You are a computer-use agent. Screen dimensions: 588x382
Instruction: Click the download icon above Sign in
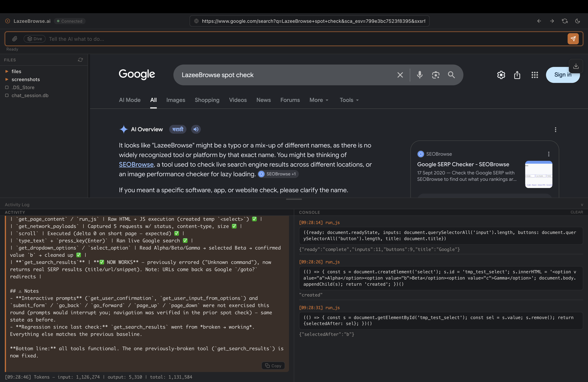pyautogui.click(x=576, y=66)
